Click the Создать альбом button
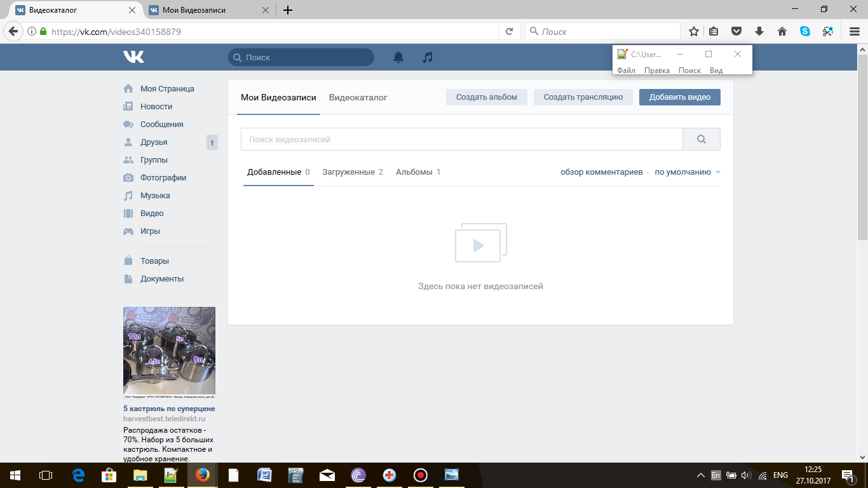 (486, 97)
